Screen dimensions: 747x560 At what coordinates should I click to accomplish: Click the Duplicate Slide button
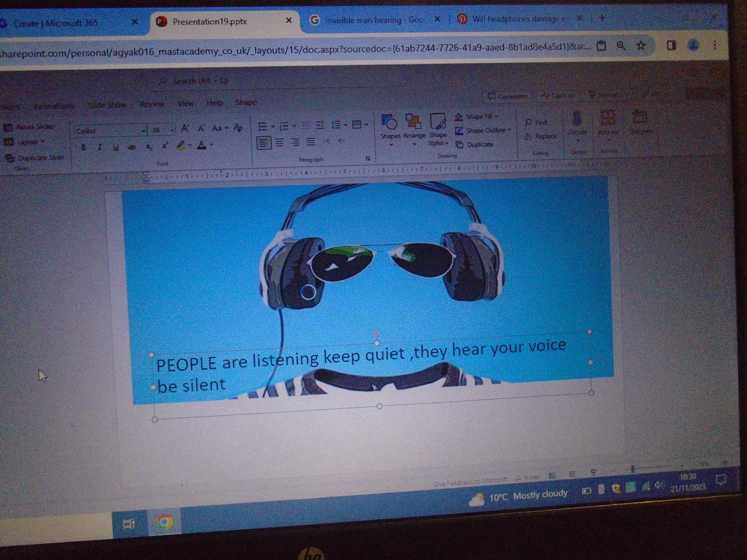click(35, 158)
